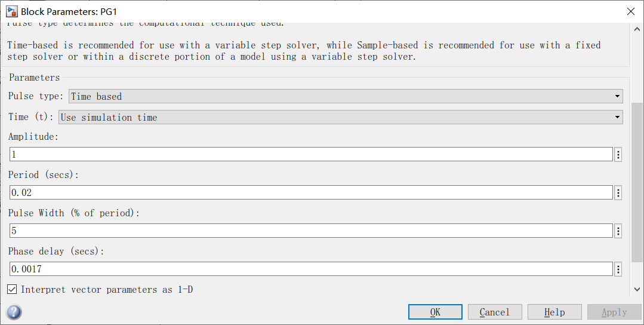Click the OK button

click(435, 312)
